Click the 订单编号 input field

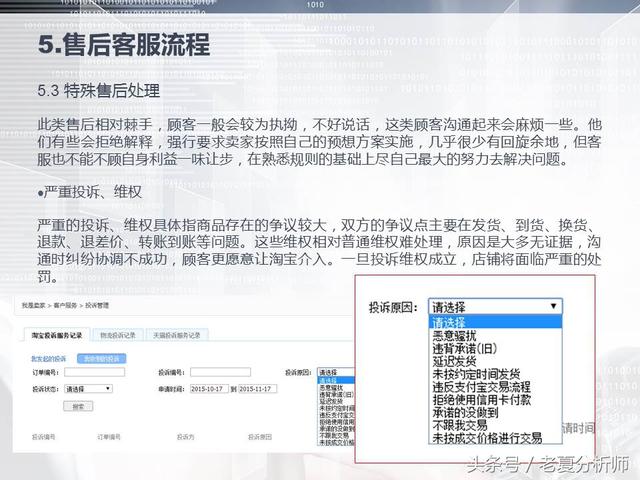95,372
